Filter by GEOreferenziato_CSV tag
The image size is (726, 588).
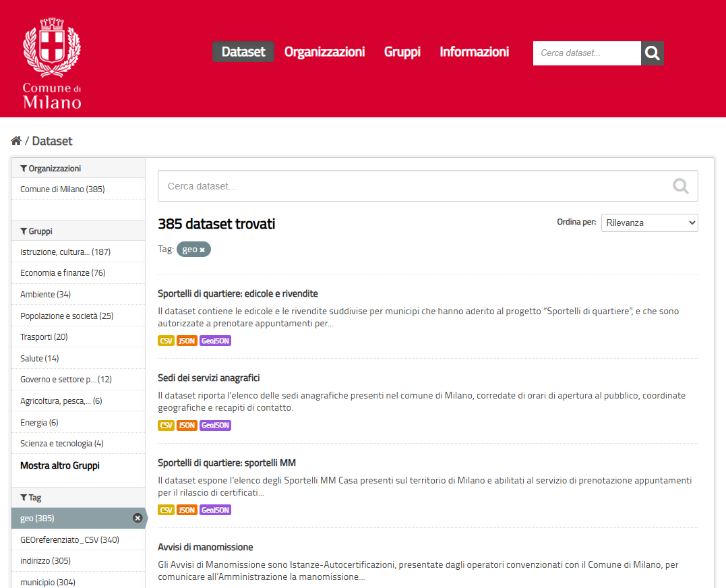click(60, 539)
